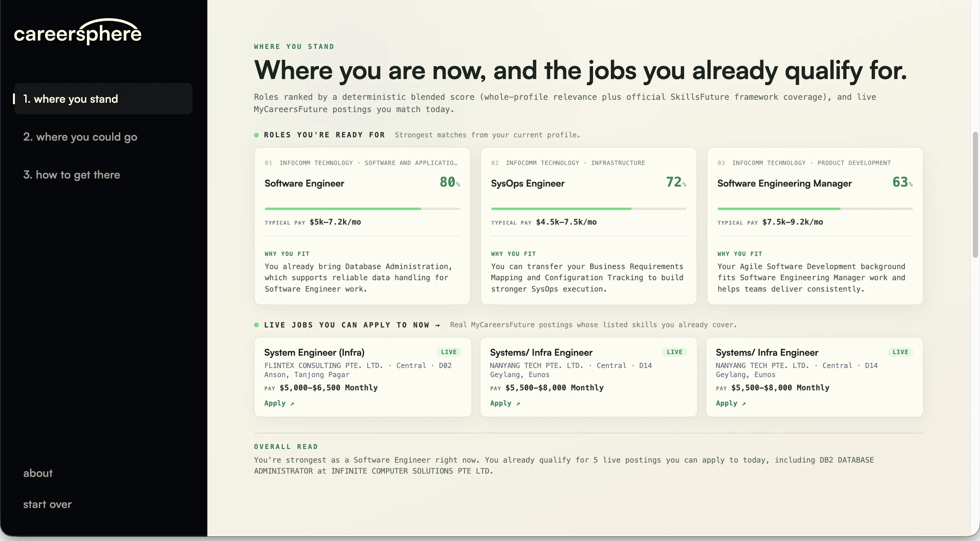Click Why You Fit text about Agile Software Development

[x=811, y=278]
